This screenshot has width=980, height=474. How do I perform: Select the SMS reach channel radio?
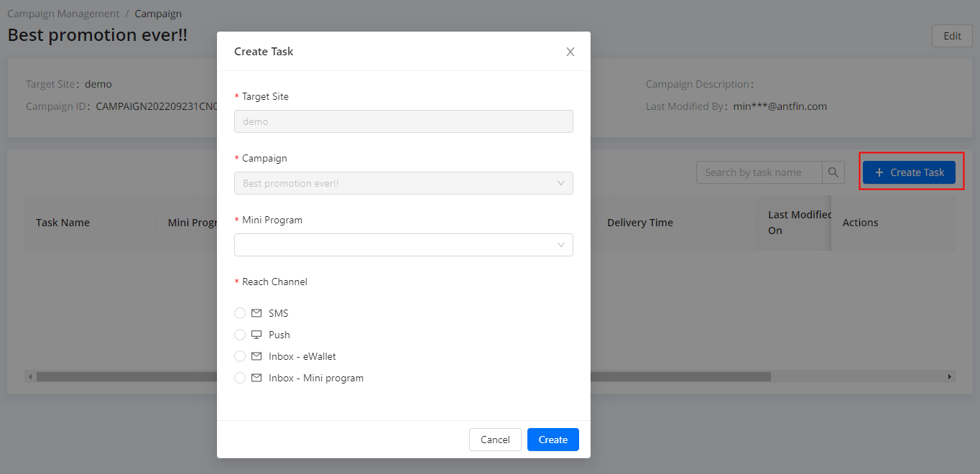click(240, 313)
